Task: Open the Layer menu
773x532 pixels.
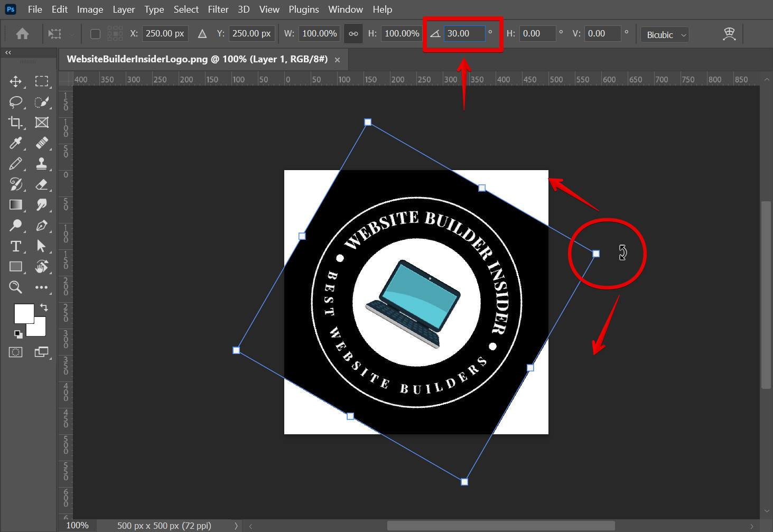Action: pos(124,10)
